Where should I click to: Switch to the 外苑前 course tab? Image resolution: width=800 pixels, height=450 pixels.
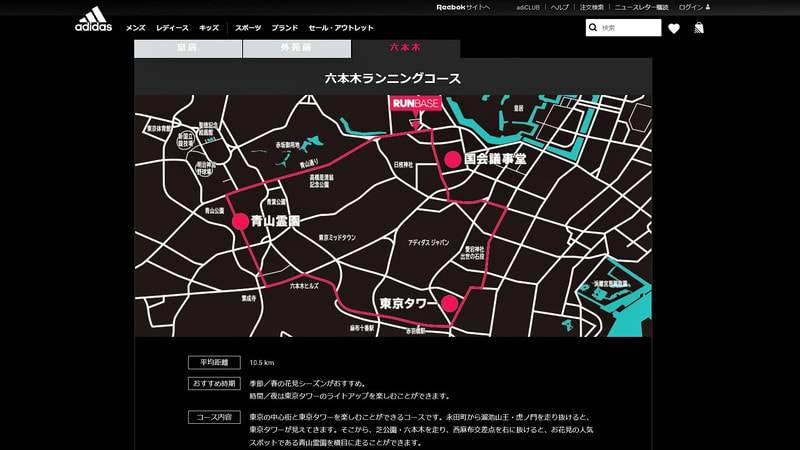tap(297, 48)
